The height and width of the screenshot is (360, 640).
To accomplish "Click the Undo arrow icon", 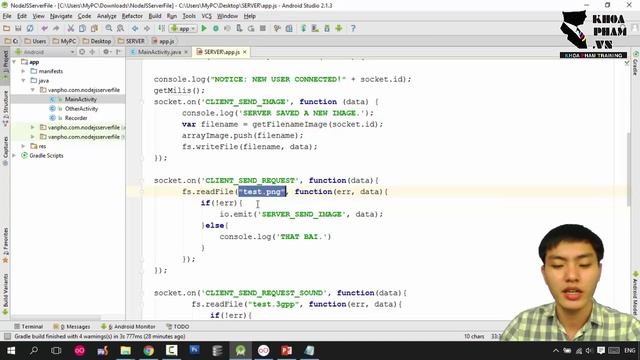I will point(44,29).
